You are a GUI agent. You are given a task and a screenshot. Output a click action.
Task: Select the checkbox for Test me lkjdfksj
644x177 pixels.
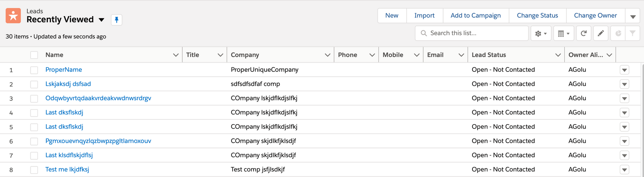tap(34, 170)
